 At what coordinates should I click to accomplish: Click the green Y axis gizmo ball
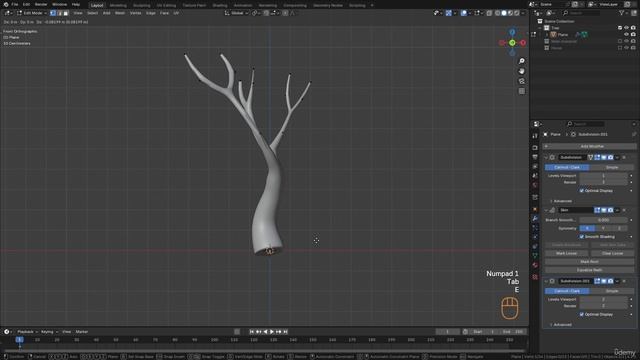coord(512,42)
